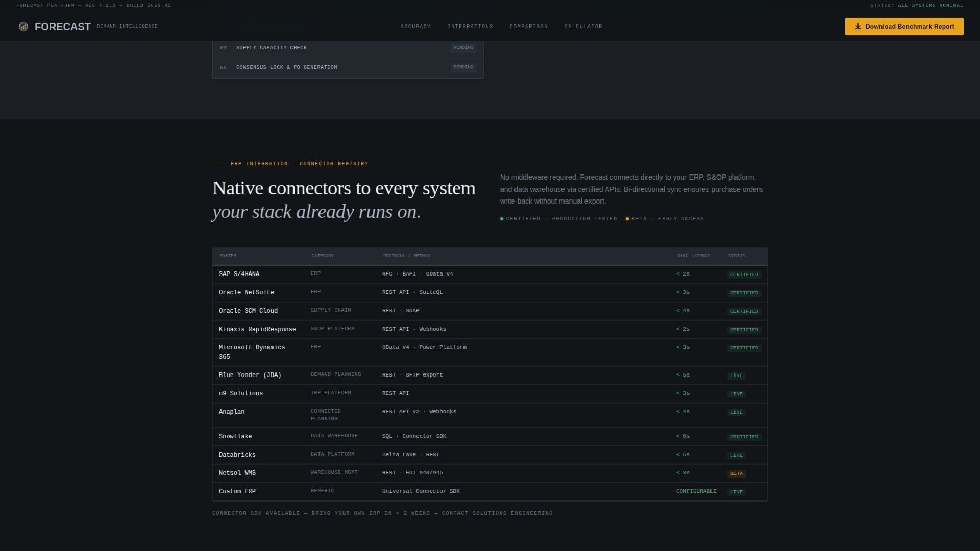Viewport: 980px width, 551px height.
Task: Click CERTIFIED badge in SAP S/4HANA row
Action: 744,274
